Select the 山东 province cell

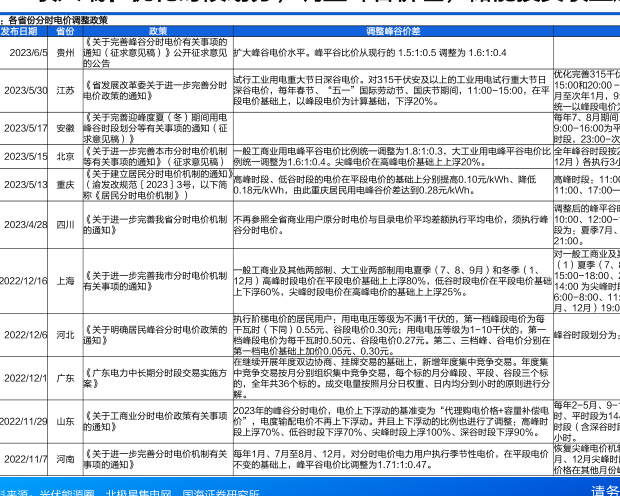[x=65, y=424]
